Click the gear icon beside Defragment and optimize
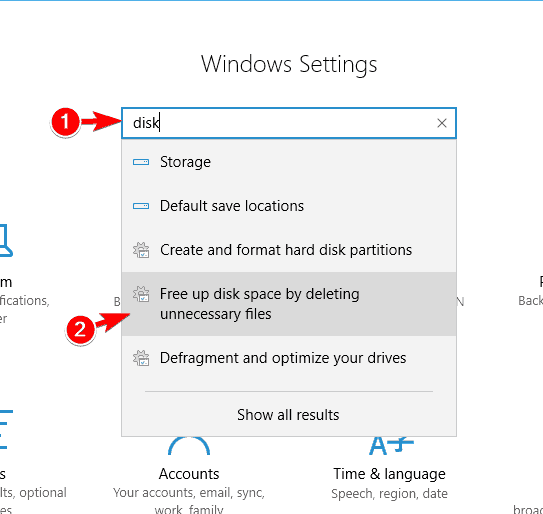This screenshot has width=543, height=514. pos(141,358)
